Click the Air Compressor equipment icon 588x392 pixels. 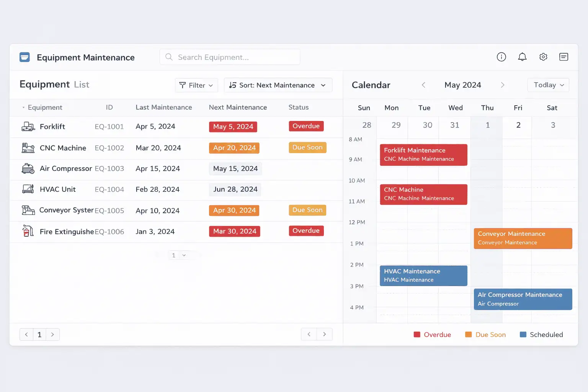click(28, 168)
